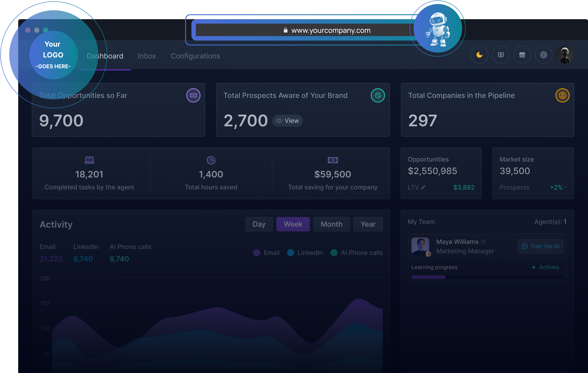Toggle the Email legend dot

tap(256, 253)
